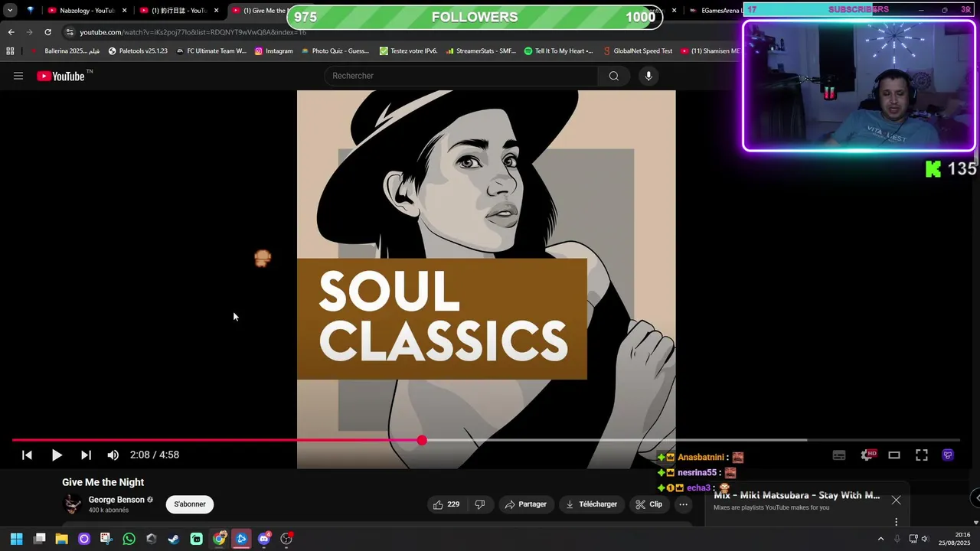Skip to the previous video
980x551 pixels.
[x=27, y=455]
